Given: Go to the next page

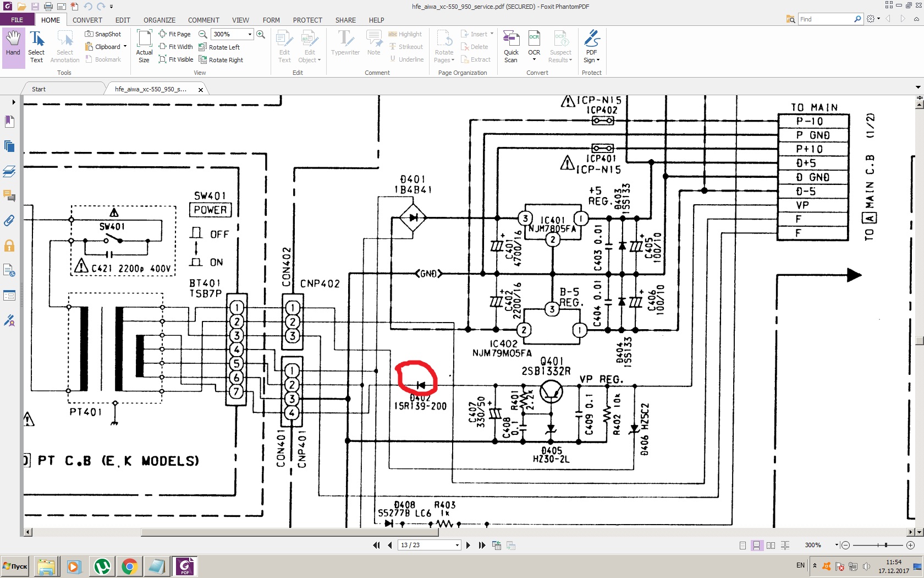Looking at the screenshot, I should 468,545.
